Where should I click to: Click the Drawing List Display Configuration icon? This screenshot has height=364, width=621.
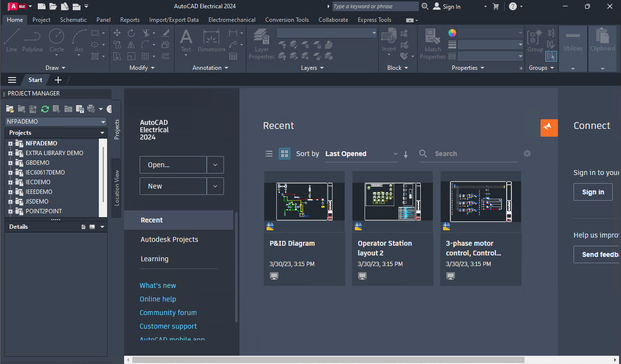(80, 109)
